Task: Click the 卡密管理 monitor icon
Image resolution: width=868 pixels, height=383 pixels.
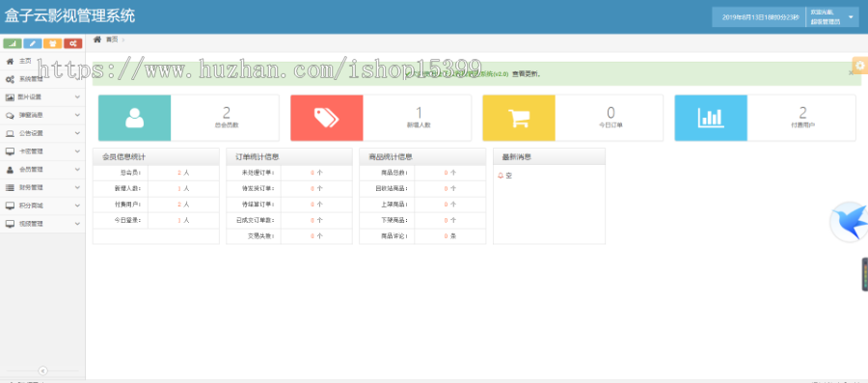Action: (x=10, y=151)
